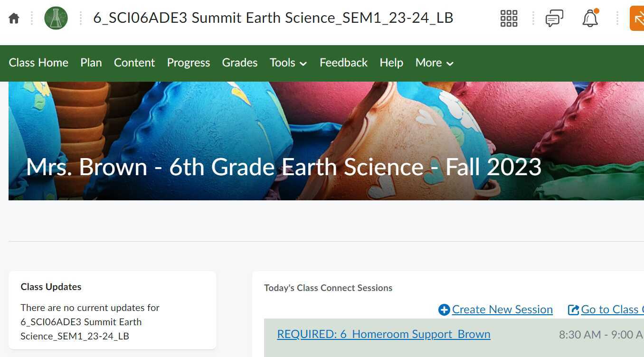Screen dimensions: 644x357
Task: Open the course selector waffle grid icon
Action: (x=508, y=18)
